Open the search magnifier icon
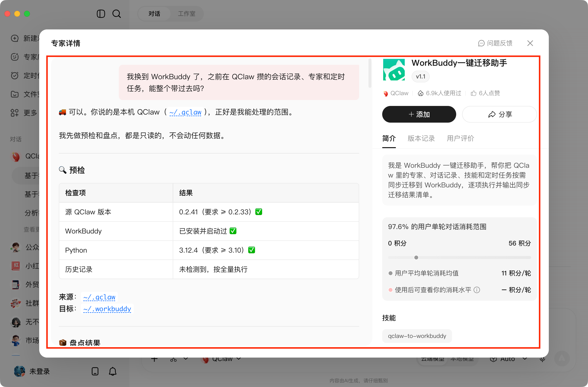Screen dimensions: 588x387 [116, 13]
